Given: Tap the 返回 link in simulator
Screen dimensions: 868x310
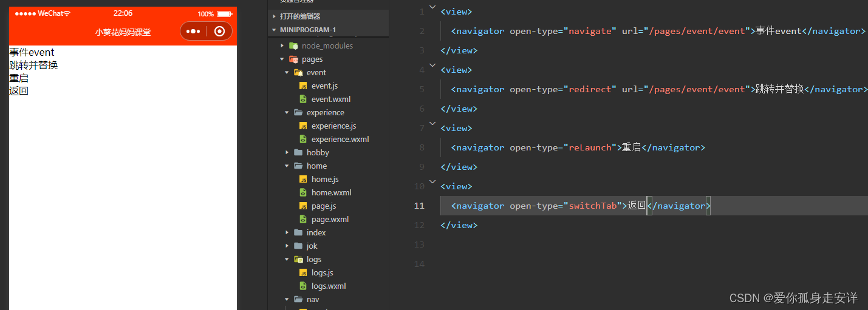Looking at the screenshot, I should 19,91.
